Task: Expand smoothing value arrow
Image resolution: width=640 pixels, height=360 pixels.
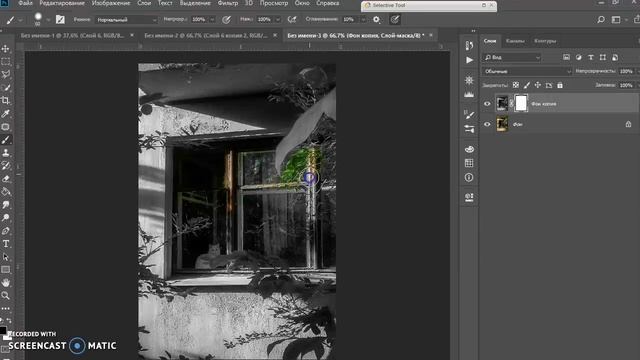Action: (363, 20)
